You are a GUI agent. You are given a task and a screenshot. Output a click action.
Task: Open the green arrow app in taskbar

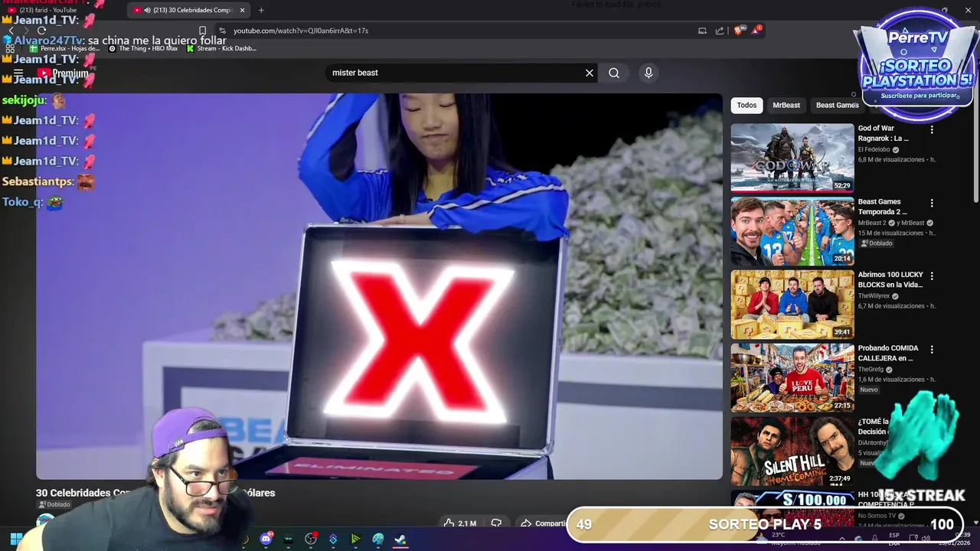[x=355, y=539]
